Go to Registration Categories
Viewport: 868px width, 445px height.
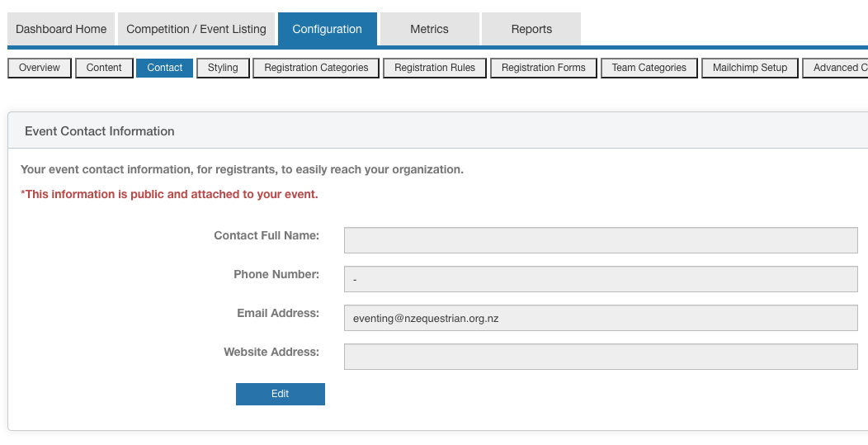[x=316, y=68]
